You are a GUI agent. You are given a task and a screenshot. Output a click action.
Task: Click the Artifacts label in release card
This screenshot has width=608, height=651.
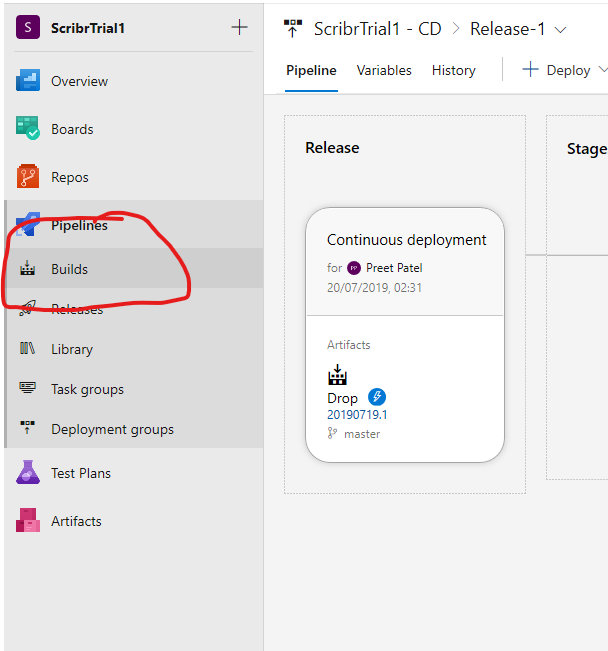[x=348, y=344]
